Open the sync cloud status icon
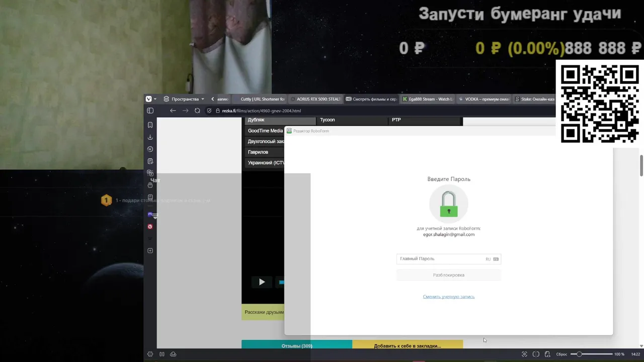The height and width of the screenshot is (362, 644). coord(173,354)
